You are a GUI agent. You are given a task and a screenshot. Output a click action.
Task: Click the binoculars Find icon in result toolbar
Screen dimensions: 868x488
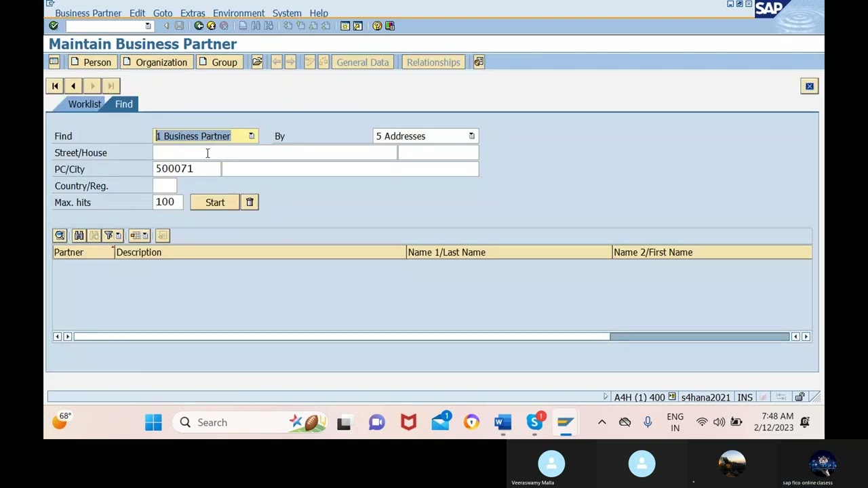click(x=79, y=235)
